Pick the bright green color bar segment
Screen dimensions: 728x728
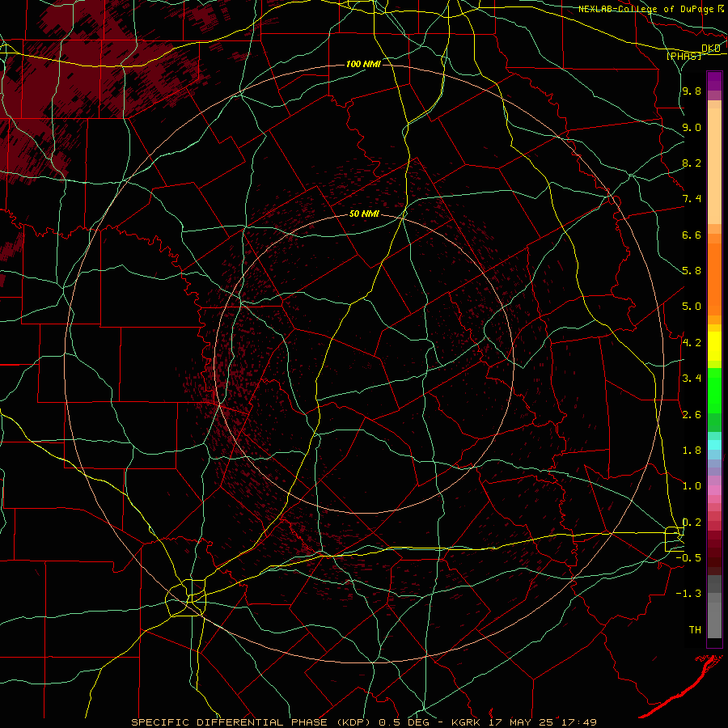click(714, 390)
